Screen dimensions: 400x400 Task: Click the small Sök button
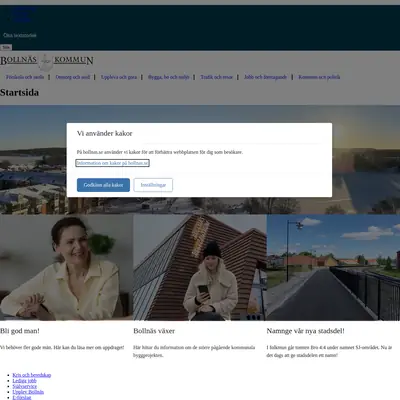pyautogui.click(x=6, y=47)
